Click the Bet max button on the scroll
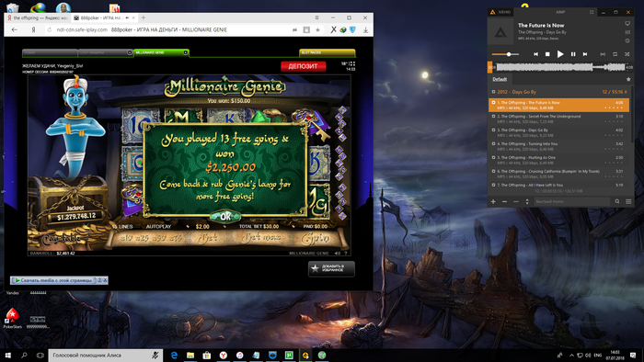 (261, 238)
